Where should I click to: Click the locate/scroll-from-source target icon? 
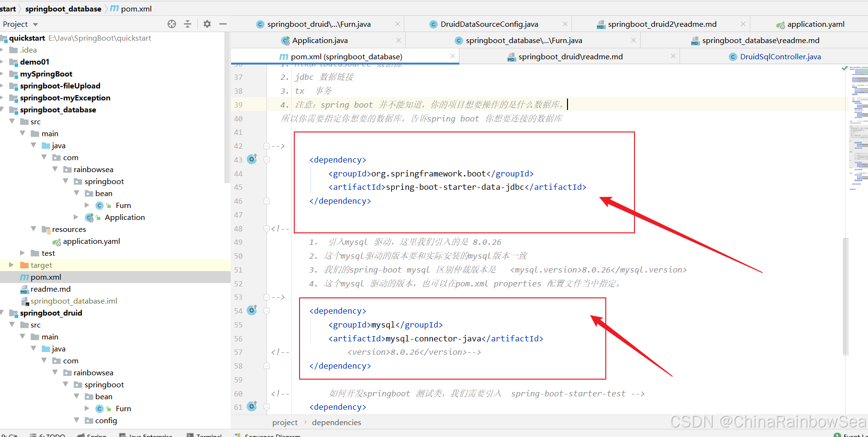click(172, 24)
